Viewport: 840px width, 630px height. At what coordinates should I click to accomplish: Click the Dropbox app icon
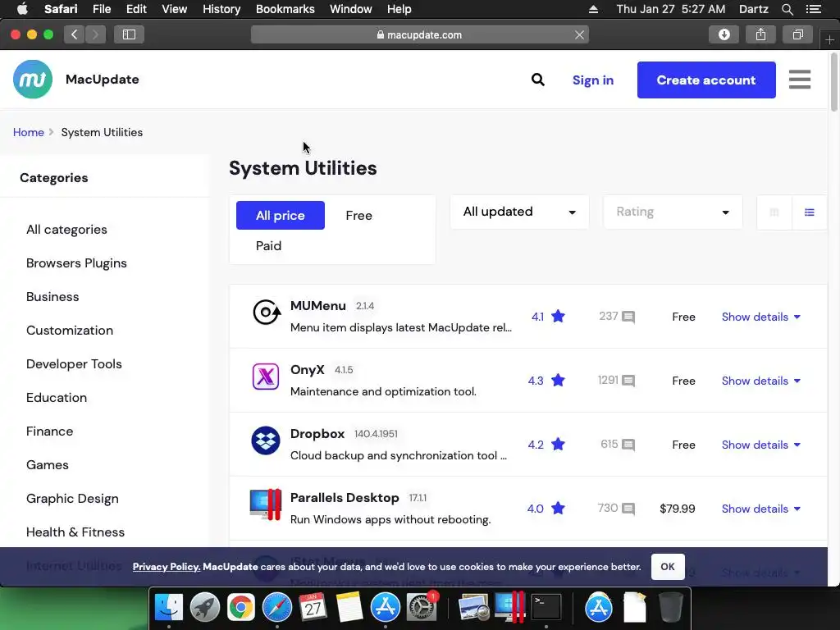pyautogui.click(x=266, y=441)
